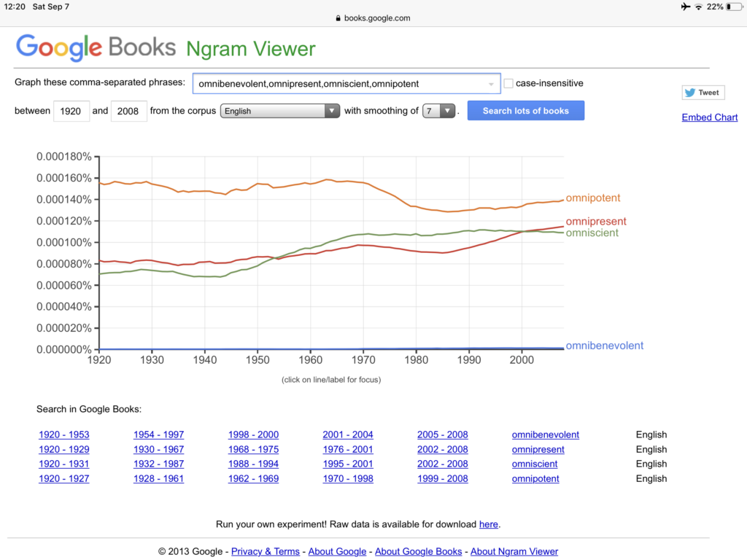Image resolution: width=747 pixels, height=560 pixels.
Task: Expand the phrases input suggestion arrow
Action: click(491, 84)
